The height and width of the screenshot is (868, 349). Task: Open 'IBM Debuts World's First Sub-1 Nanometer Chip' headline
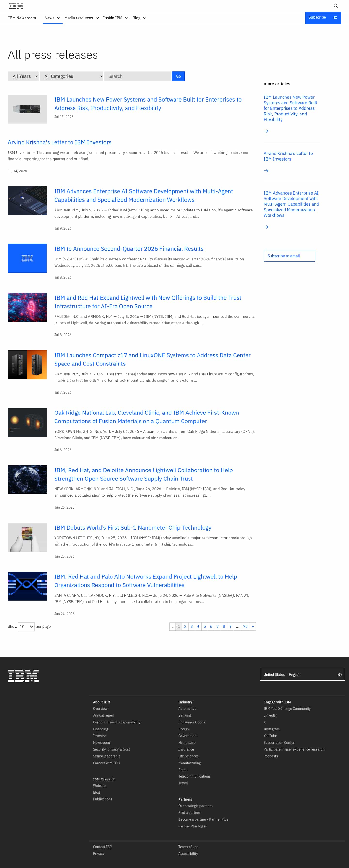[133, 528]
